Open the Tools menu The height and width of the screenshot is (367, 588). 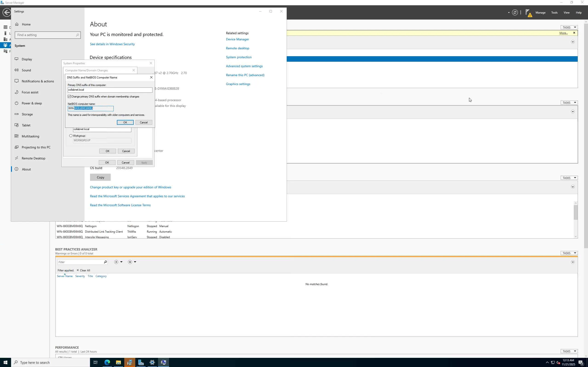pyautogui.click(x=554, y=13)
